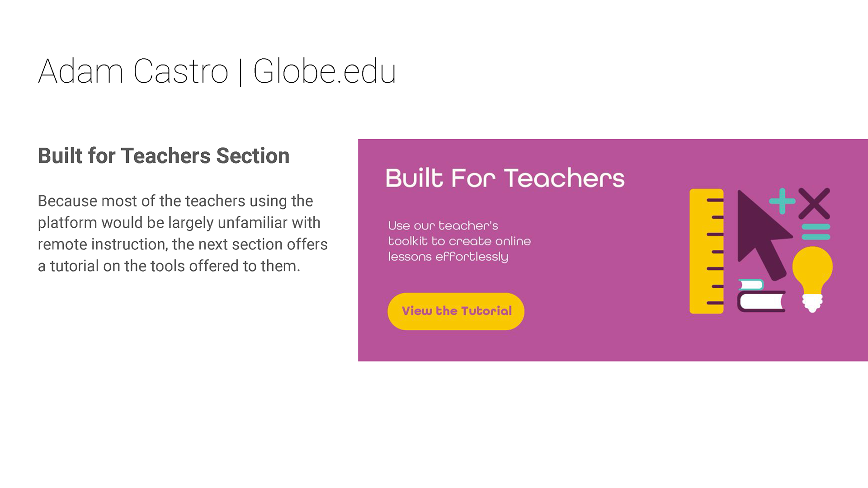Click the words 'lessons effortlessly' in banner
The height and width of the screenshot is (488, 868).
pyautogui.click(x=448, y=257)
